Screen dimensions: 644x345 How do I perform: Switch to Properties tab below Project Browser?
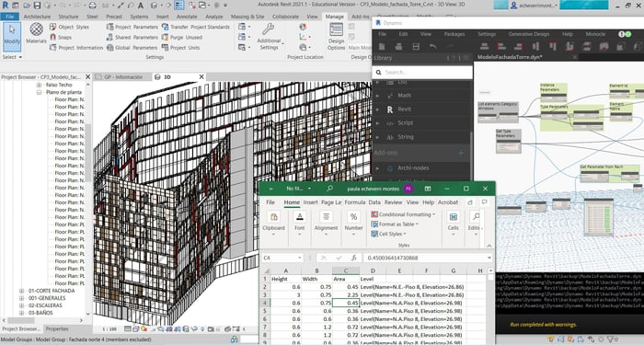[x=57, y=328]
